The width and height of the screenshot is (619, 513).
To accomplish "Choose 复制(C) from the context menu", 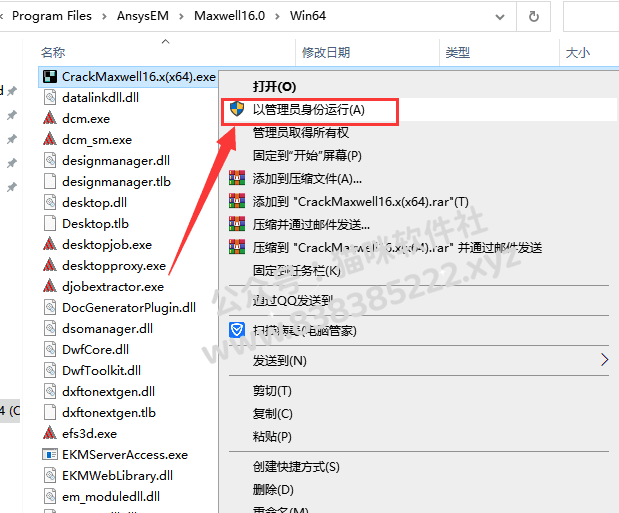I will coord(273,413).
